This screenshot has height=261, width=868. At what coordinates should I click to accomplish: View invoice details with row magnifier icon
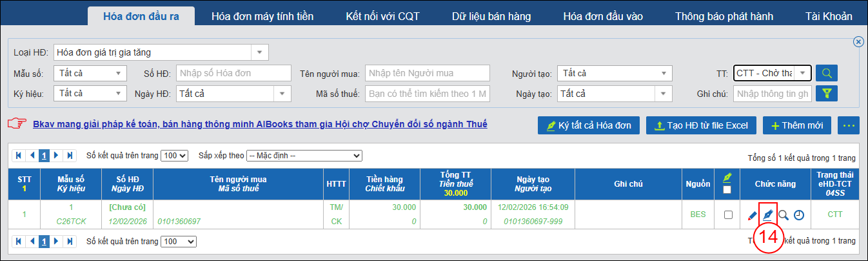coord(783,215)
